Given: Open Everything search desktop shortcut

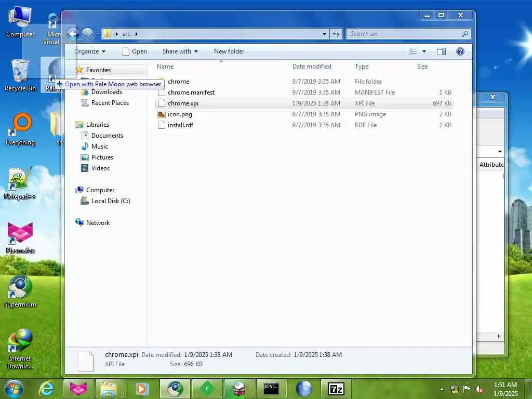Looking at the screenshot, I should 20,129.
